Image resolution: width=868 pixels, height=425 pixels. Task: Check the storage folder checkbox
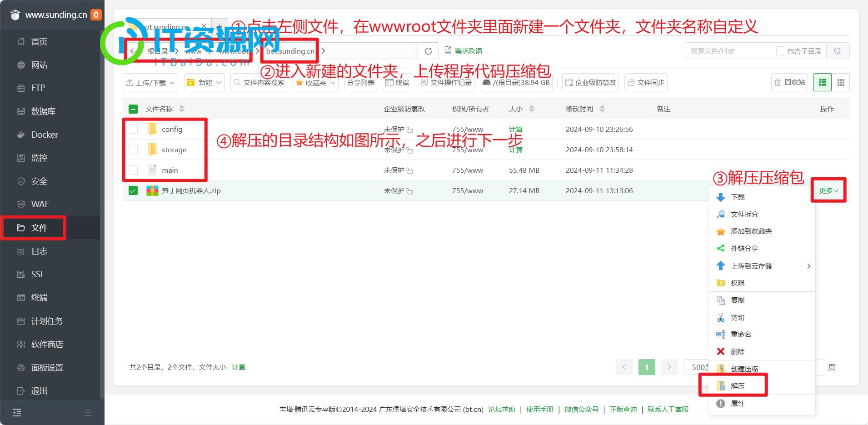coord(133,150)
